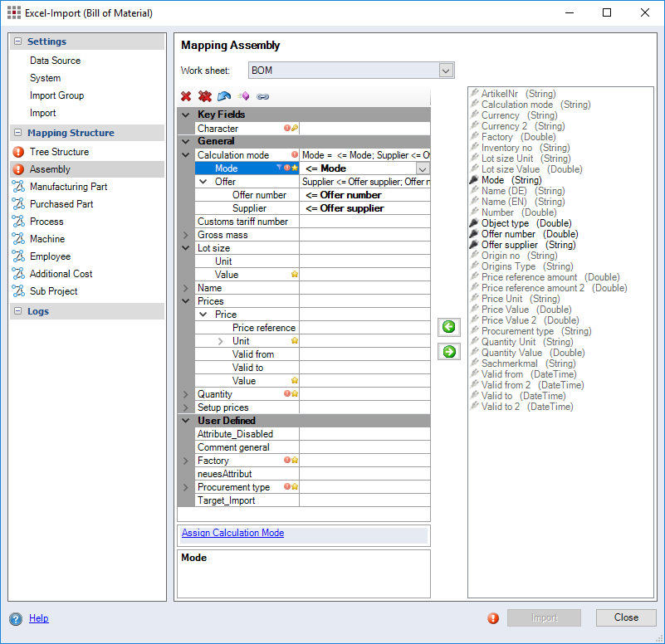The image size is (665, 644).
Task: Click the empty value cell for Comment general
Action: click(364, 447)
